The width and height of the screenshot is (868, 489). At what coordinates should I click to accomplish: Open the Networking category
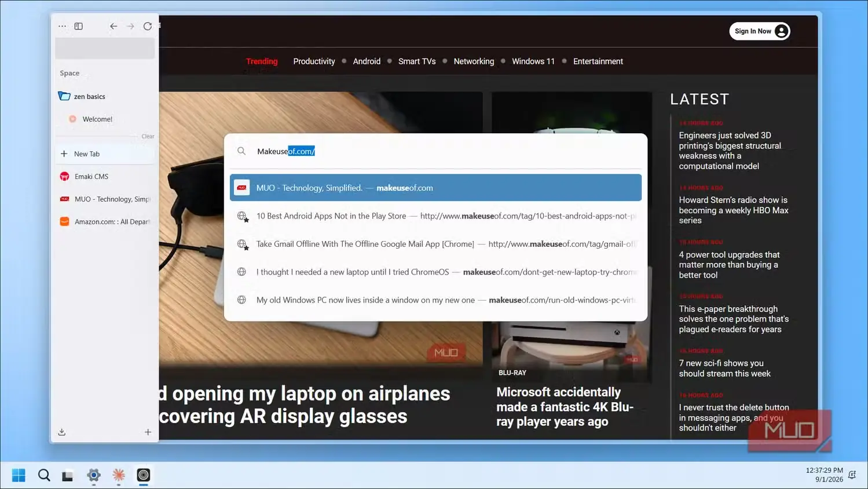point(474,61)
